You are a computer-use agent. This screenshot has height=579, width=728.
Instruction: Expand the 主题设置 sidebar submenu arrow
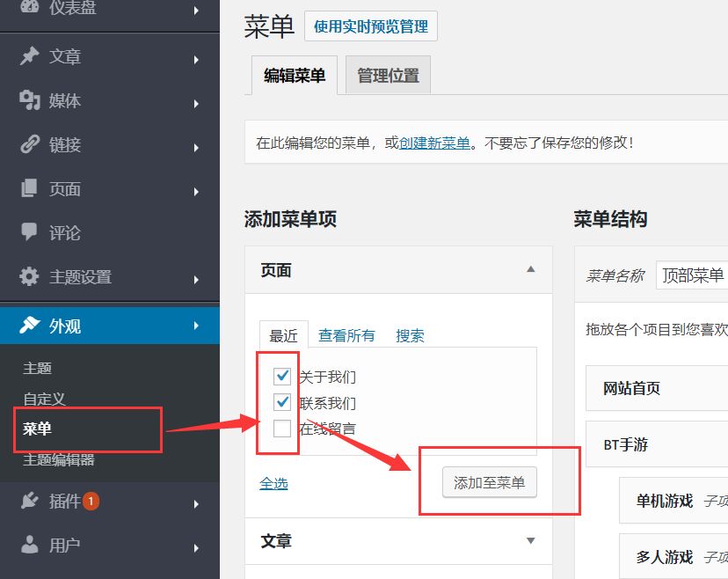coord(196,280)
